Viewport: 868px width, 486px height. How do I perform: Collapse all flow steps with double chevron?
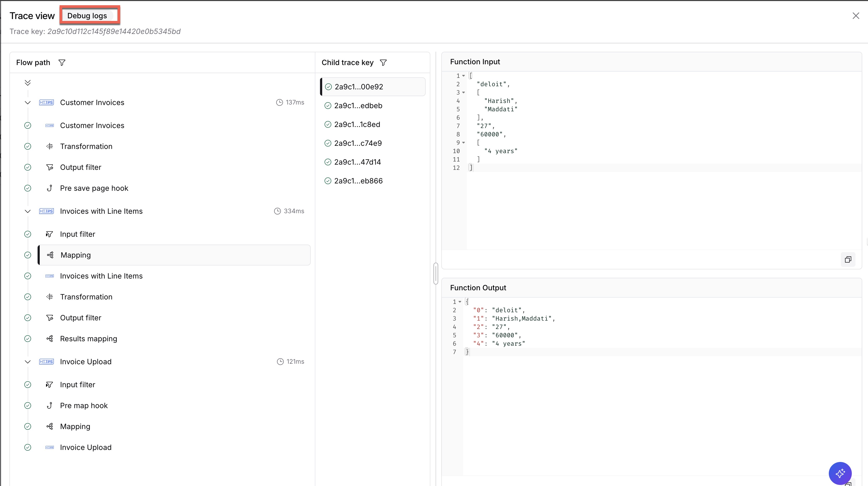(x=28, y=83)
